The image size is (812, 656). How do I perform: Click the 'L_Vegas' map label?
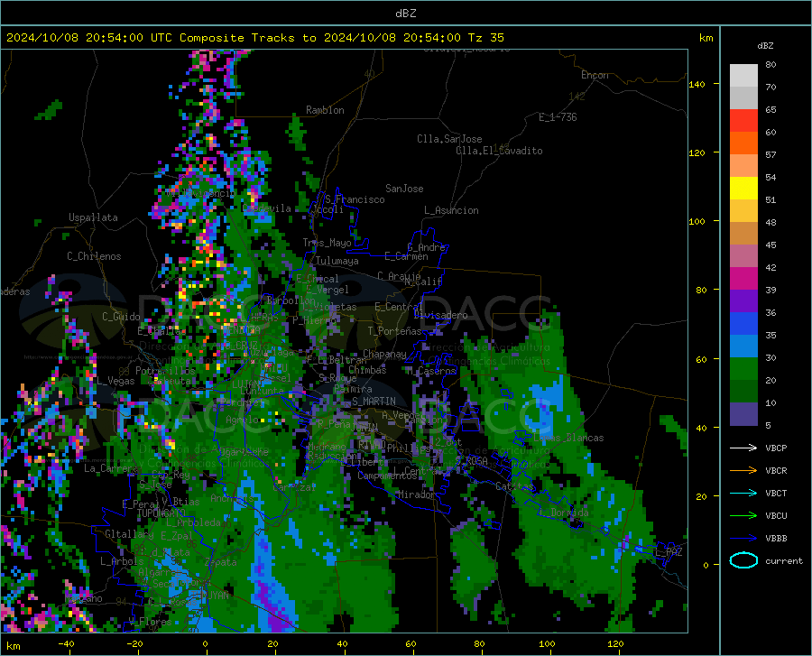point(115,381)
